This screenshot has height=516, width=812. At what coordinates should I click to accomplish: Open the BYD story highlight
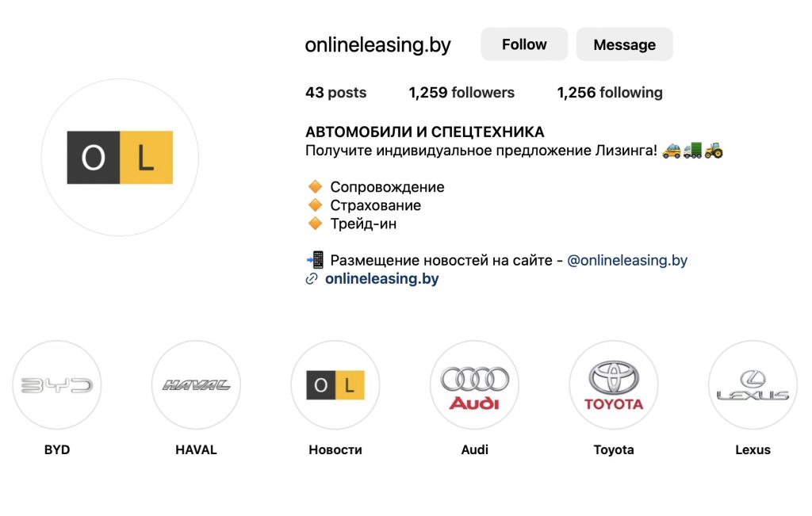pyautogui.click(x=57, y=385)
